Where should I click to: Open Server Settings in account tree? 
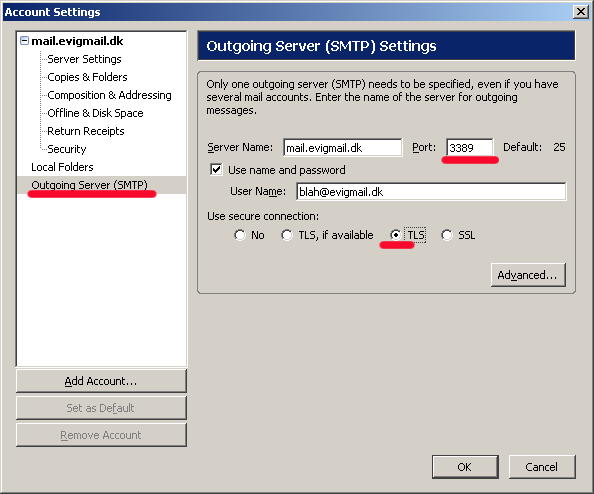84,59
